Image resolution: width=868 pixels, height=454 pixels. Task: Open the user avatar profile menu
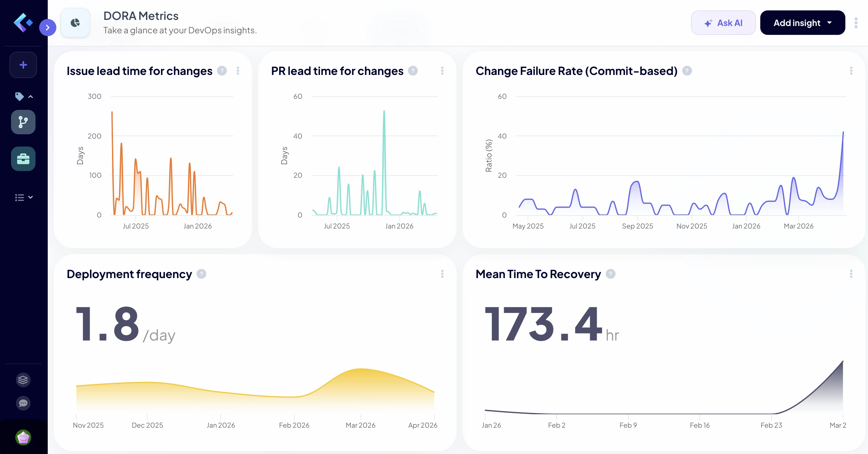tap(23, 437)
